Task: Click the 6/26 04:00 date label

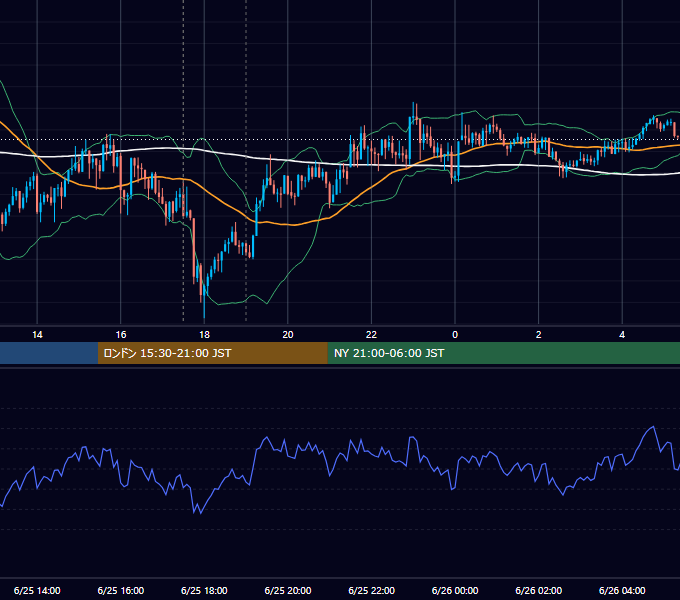Action: tap(622, 590)
